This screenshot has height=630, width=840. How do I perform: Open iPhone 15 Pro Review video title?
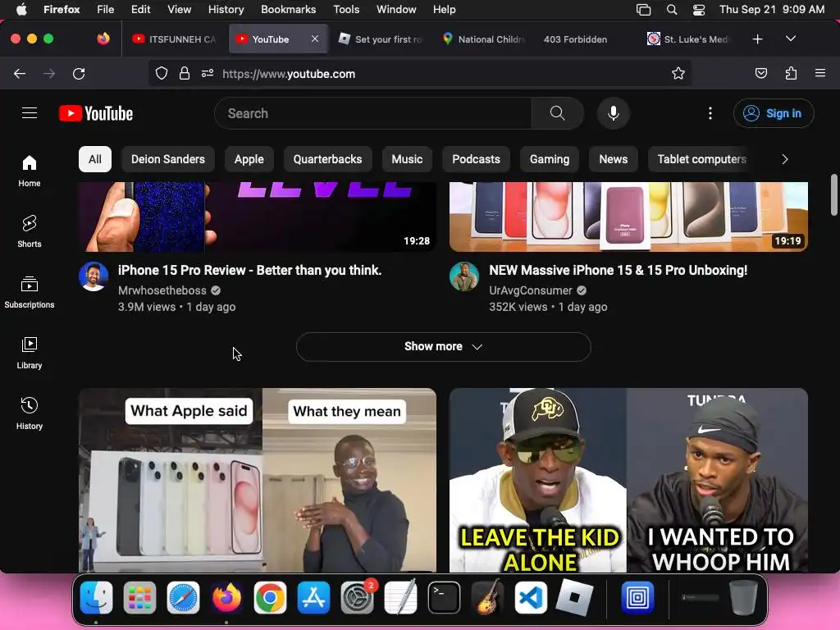[x=249, y=270]
